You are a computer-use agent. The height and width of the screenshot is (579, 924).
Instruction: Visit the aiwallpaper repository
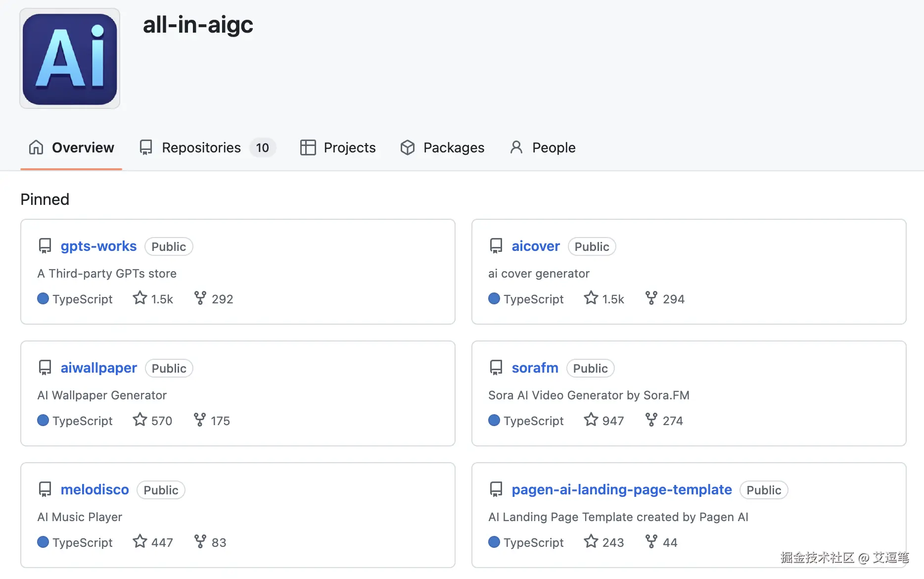click(98, 368)
